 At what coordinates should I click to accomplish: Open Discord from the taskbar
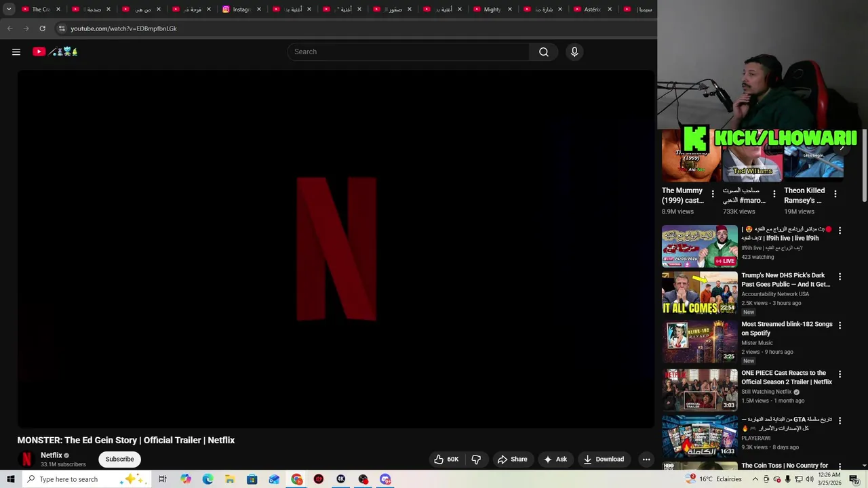385,479
